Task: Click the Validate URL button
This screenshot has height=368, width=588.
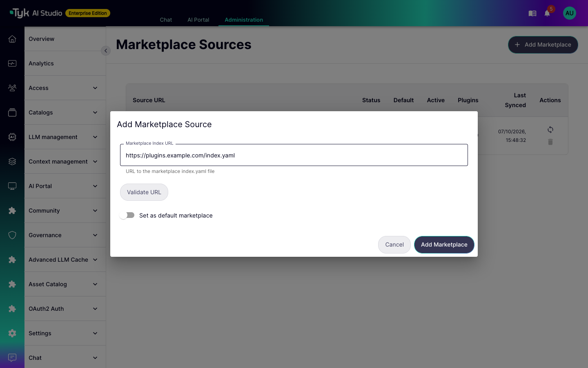Action: (x=144, y=192)
